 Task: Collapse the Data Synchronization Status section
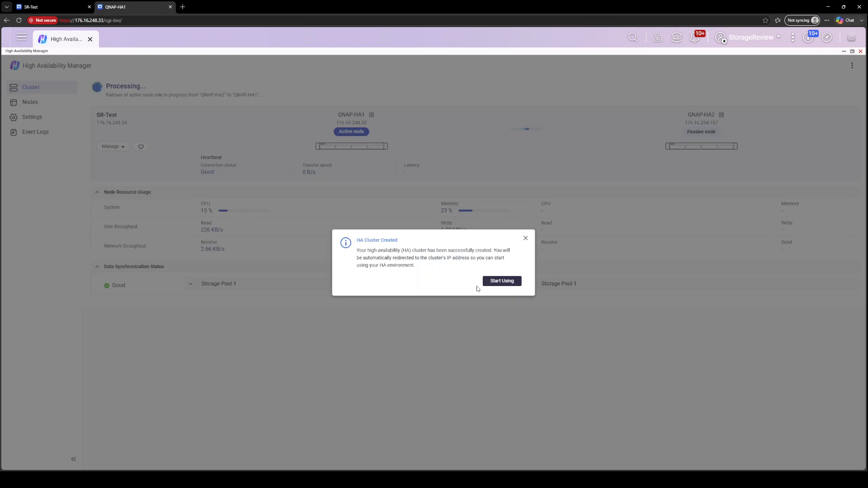tap(97, 267)
